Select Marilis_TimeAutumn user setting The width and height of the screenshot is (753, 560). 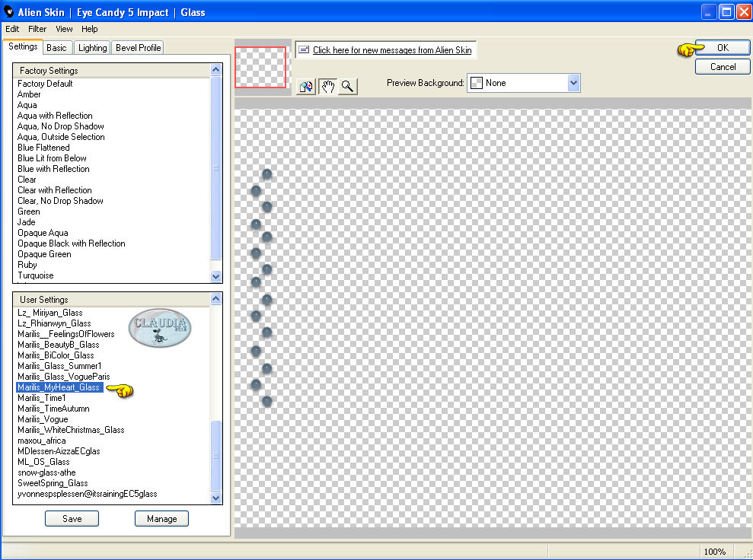point(54,409)
